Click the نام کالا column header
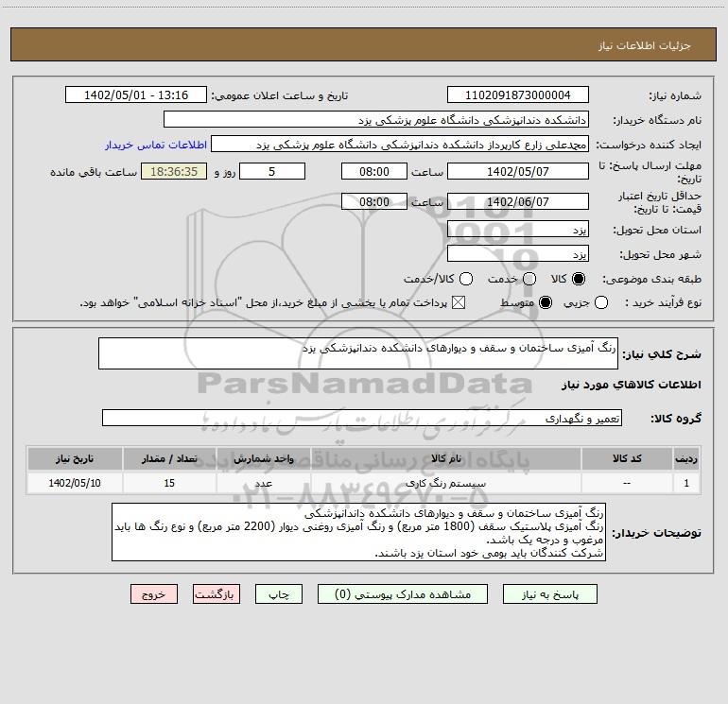Viewport: 728px width, 704px height. (x=445, y=459)
